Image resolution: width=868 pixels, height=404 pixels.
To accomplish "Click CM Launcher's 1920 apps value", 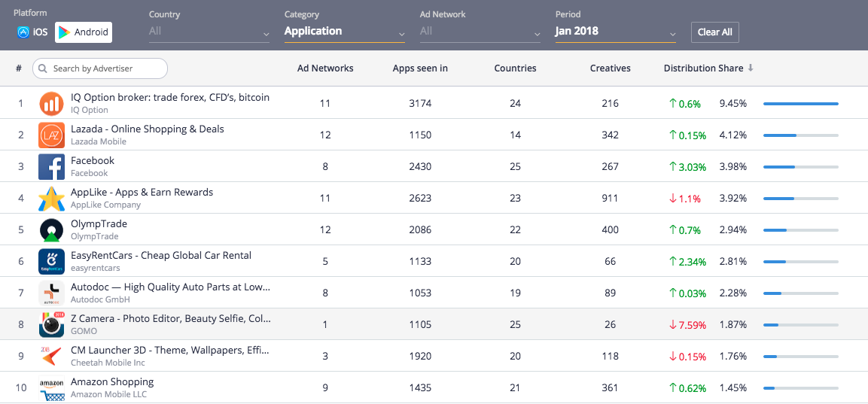I will point(420,357).
